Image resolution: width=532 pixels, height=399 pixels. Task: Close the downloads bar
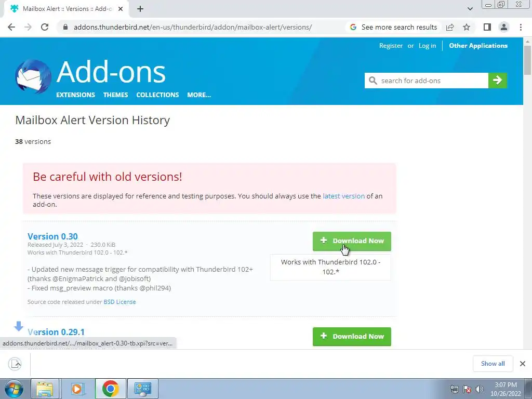point(523,363)
